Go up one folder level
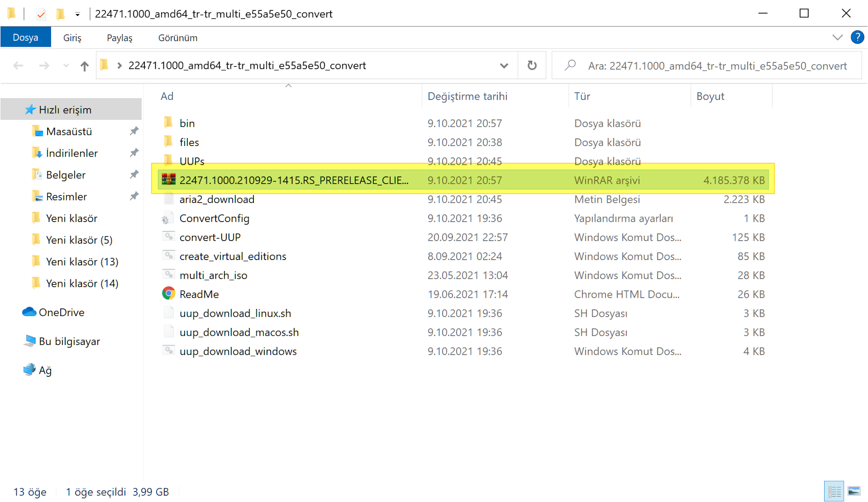The image size is (868, 502). 85,66
